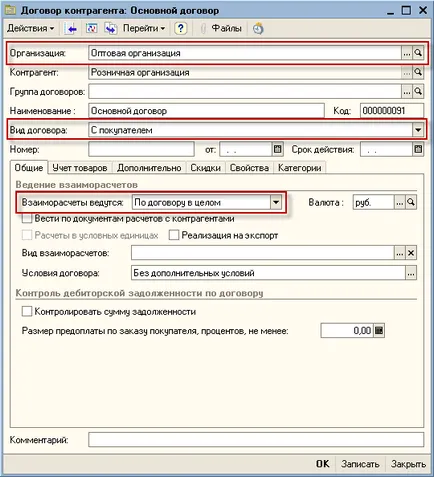Image resolution: width=434 pixels, height=477 pixels.
Task: Check the Реализация на экспорт box
Action: [174, 235]
